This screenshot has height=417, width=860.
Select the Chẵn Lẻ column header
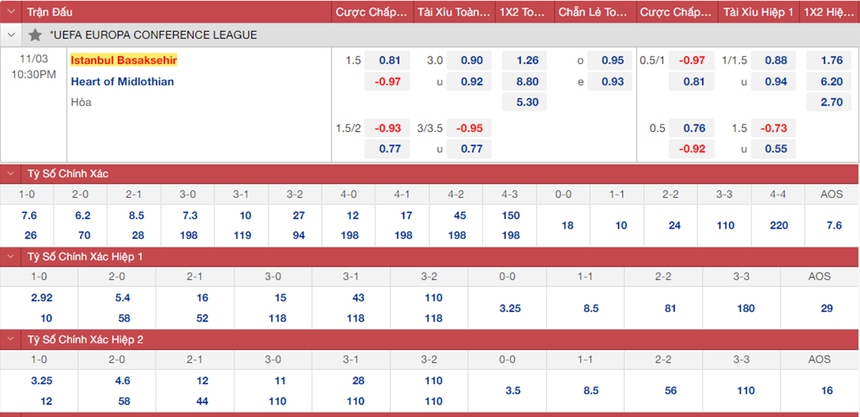(x=594, y=12)
